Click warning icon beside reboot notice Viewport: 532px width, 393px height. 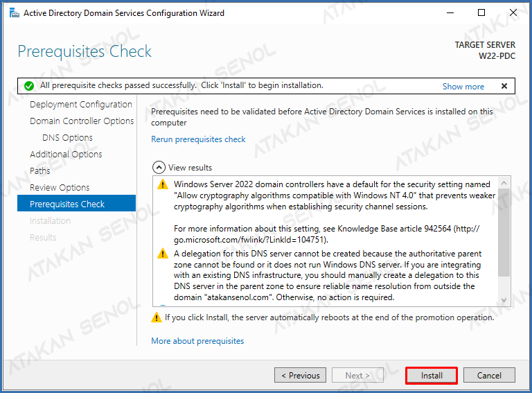[x=157, y=317]
